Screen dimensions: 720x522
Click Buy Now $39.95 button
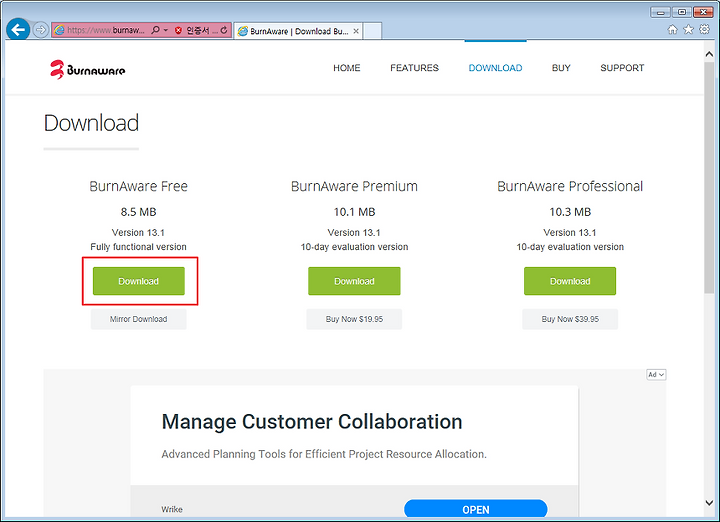(570, 319)
